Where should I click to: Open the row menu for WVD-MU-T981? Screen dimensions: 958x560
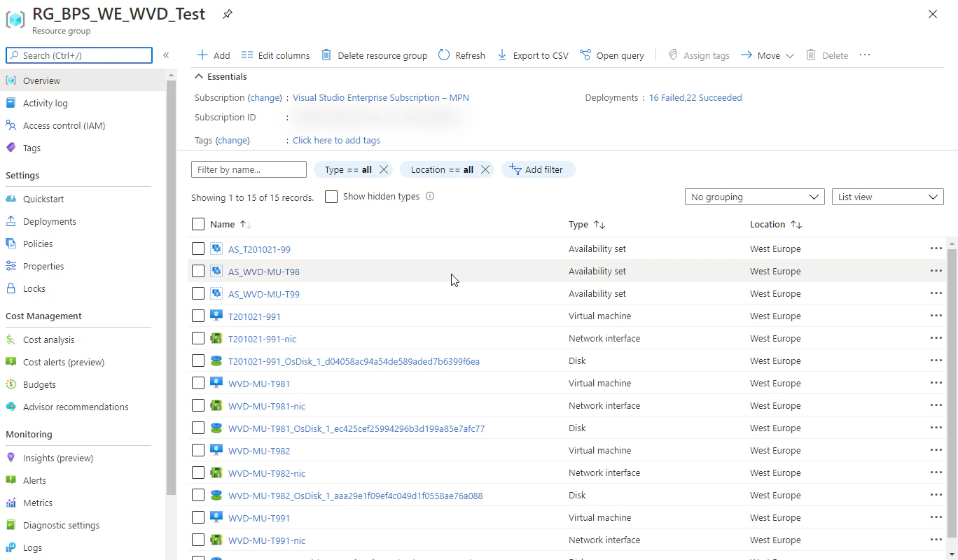936,383
